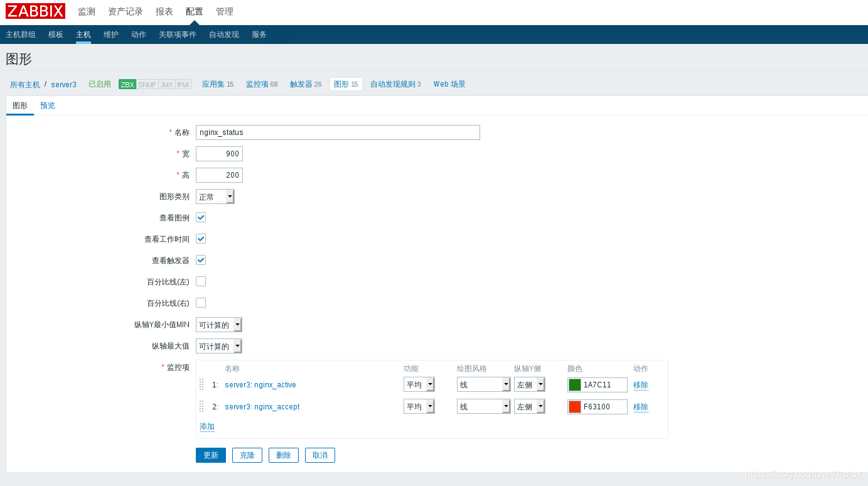The width and height of the screenshot is (868, 486).
Task: Grab the drag handle for nginx_accept row
Action: [201, 406]
